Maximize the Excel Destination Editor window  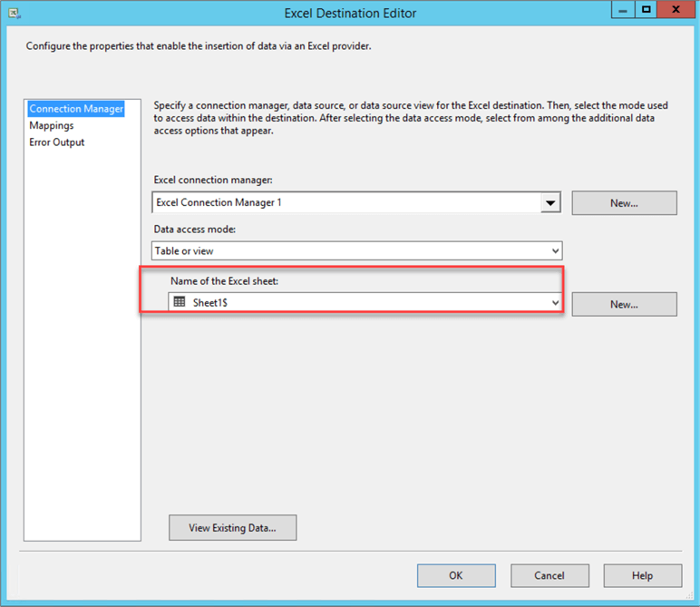[x=646, y=10]
